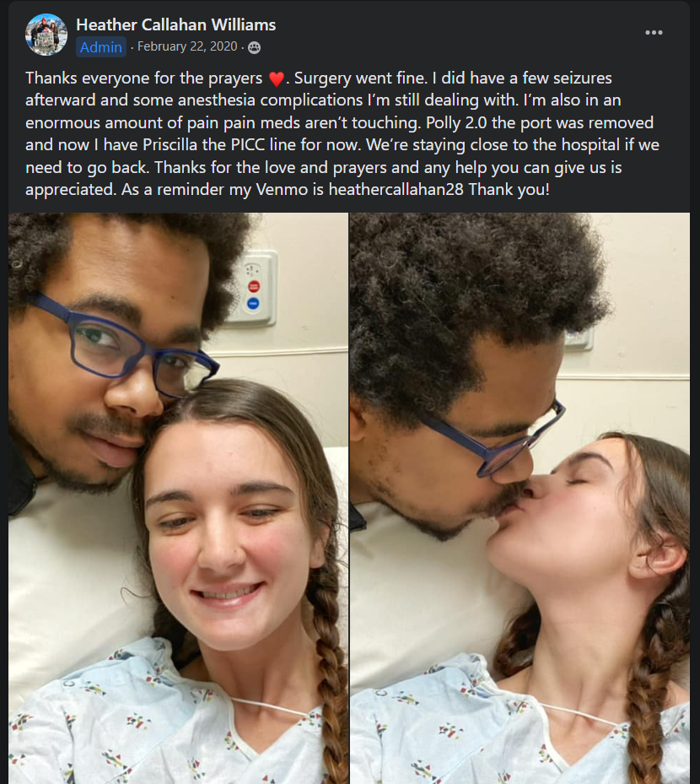Click the man's blue glasses in left photo
This screenshot has width=700, height=784.
[125, 348]
